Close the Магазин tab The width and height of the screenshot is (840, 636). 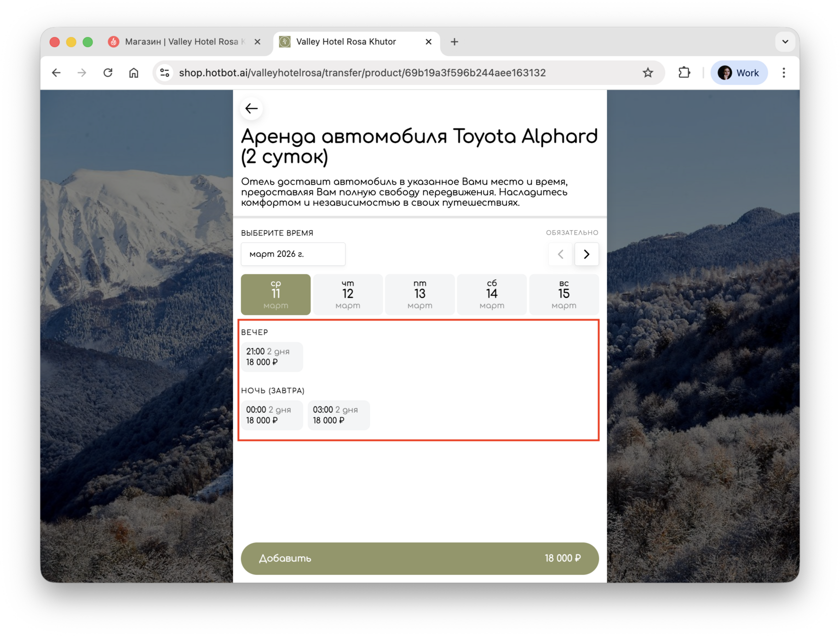[257, 42]
